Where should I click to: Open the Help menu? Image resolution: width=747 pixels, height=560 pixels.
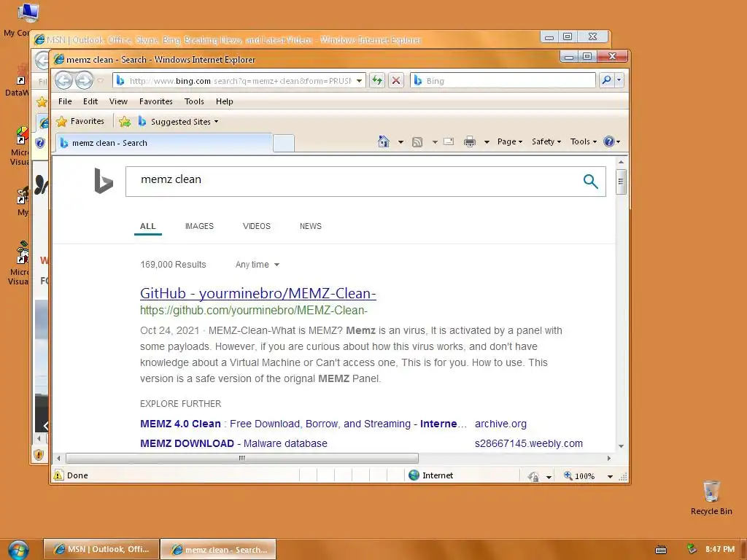pos(225,101)
